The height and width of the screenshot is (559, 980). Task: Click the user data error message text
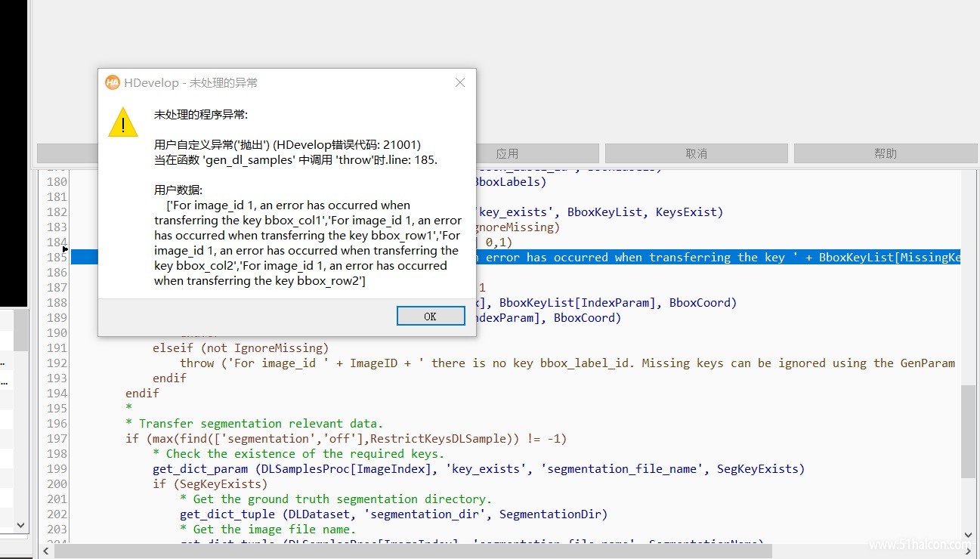click(308, 243)
